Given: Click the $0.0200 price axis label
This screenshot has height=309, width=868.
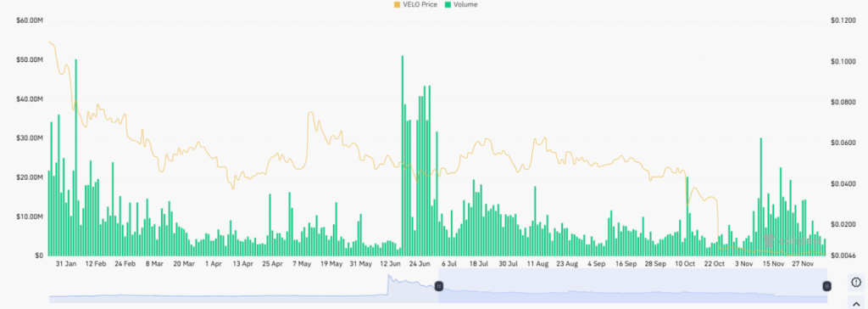Looking at the screenshot, I should click(843, 225).
